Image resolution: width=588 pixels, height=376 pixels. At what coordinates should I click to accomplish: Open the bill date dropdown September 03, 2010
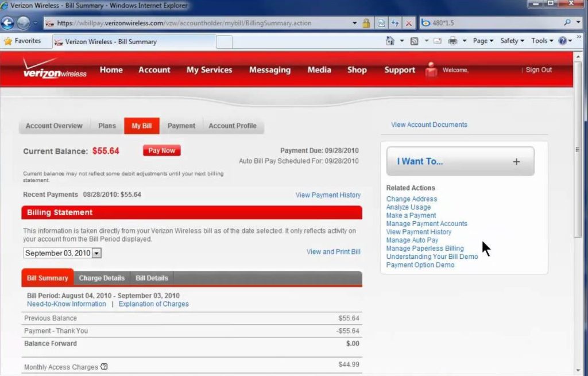click(x=96, y=253)
